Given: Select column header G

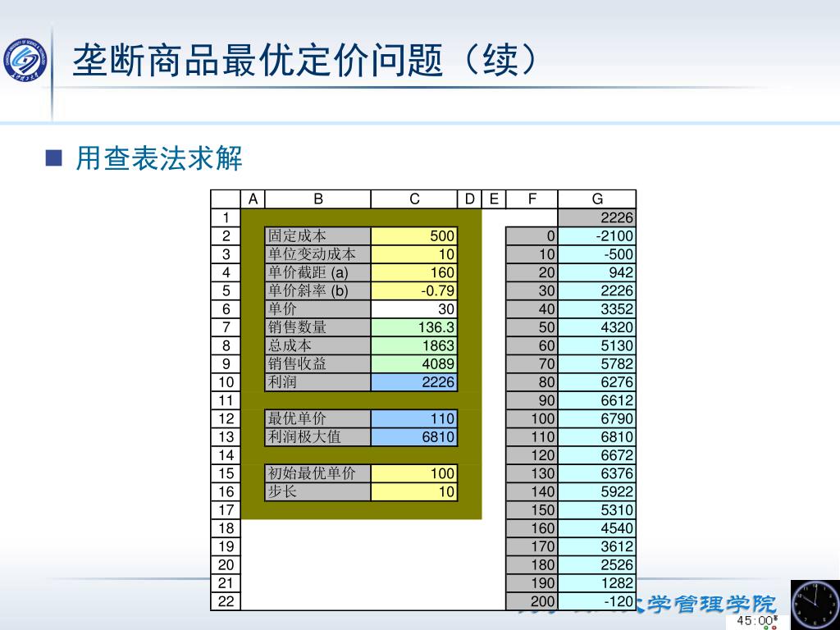Looking at the screenshot, I should [x=597, y=199].
